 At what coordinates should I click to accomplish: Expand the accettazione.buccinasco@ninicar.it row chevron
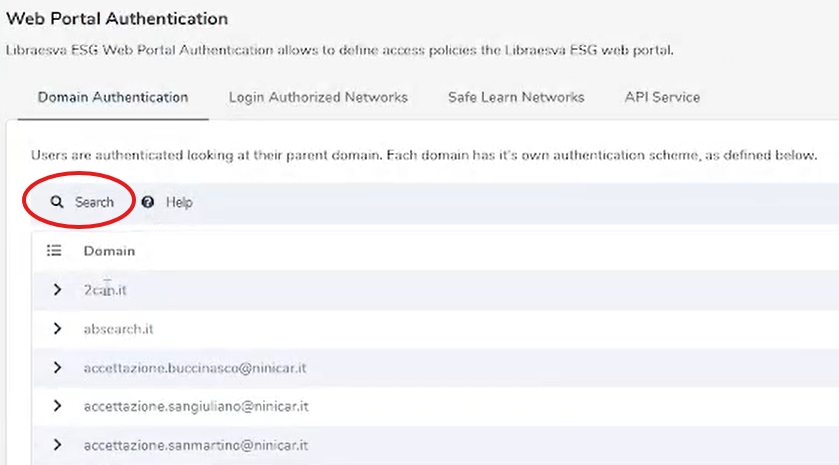[x=57, y=368]
